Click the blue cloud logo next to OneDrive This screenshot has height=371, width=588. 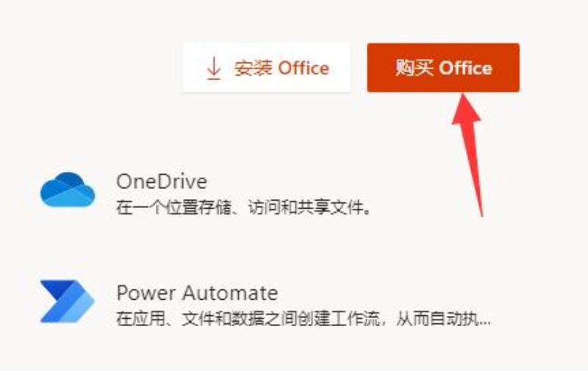click(68, 190)
